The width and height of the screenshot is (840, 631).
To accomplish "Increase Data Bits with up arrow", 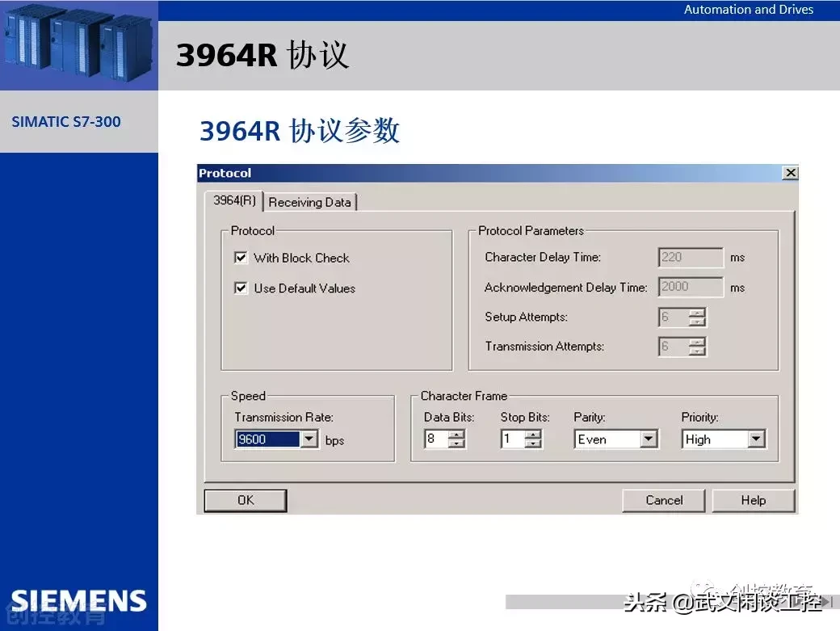I will tap(456, 435).
